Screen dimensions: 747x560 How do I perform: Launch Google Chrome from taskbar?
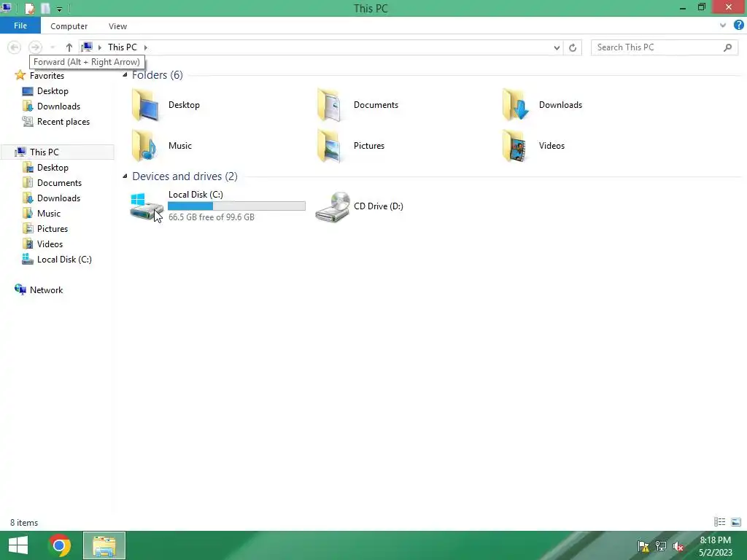(59, 545)
